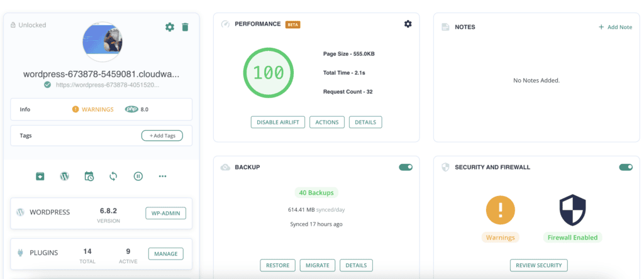Delete site using trash icon
Screen dimensions: 644x279
point(186,27)
